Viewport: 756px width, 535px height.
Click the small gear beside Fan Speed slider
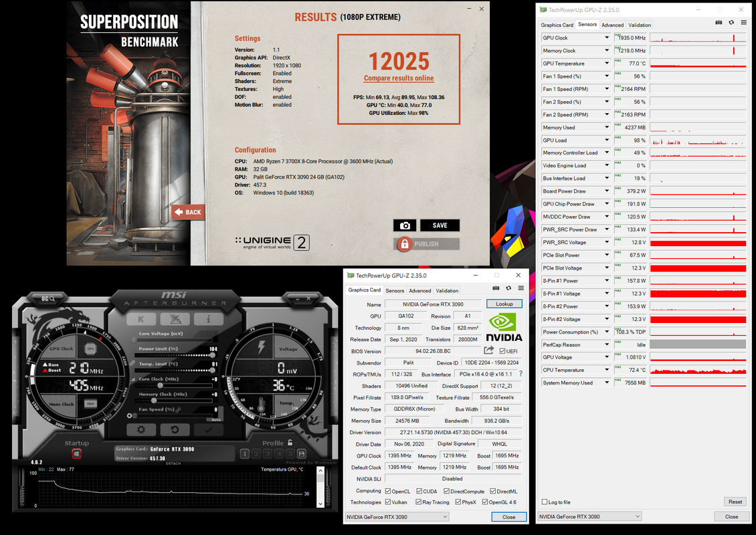click(x=129, y=415)
